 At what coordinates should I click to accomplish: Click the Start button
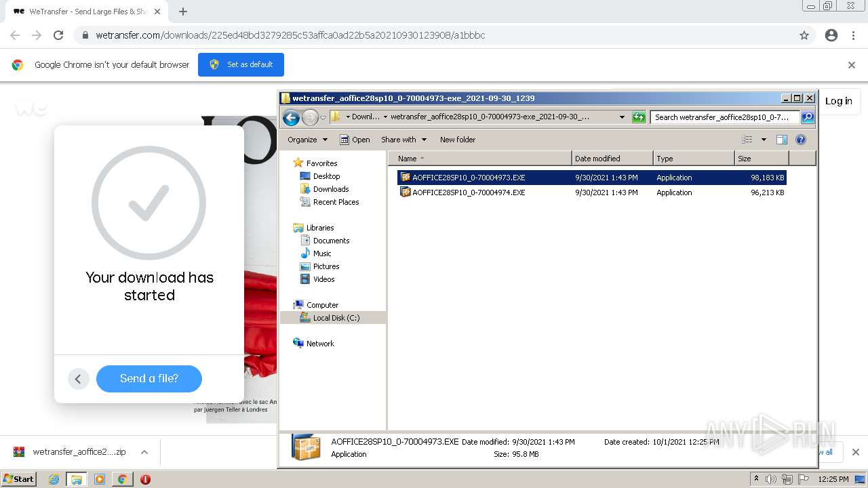click(19, 479)
